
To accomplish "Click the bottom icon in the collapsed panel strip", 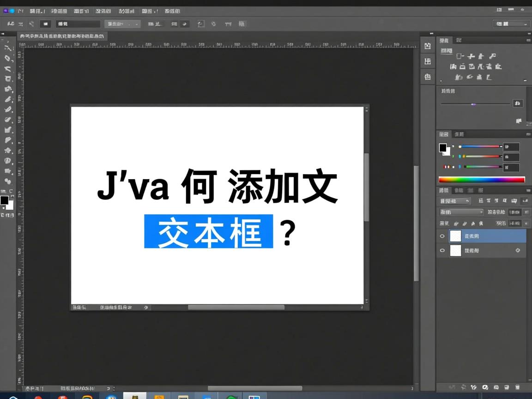I will click(428, 77).
